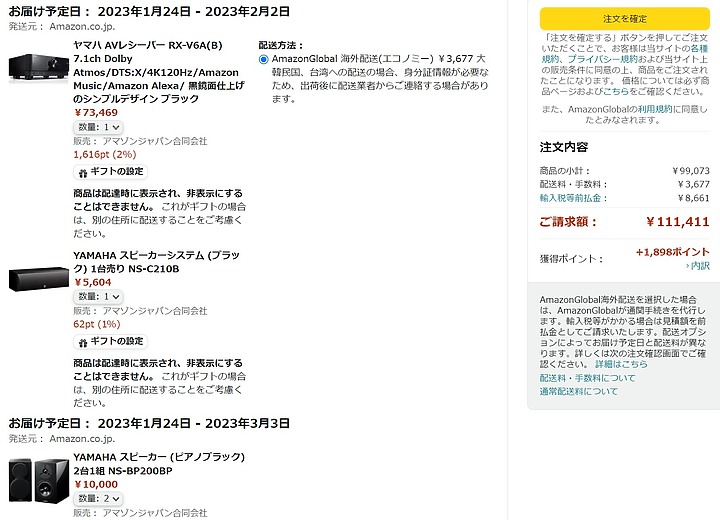This screenshot has height=520, width=720.
Task: Click YAMAHA スピーカーシステム NS-C210B title
Action: [156, 262]
